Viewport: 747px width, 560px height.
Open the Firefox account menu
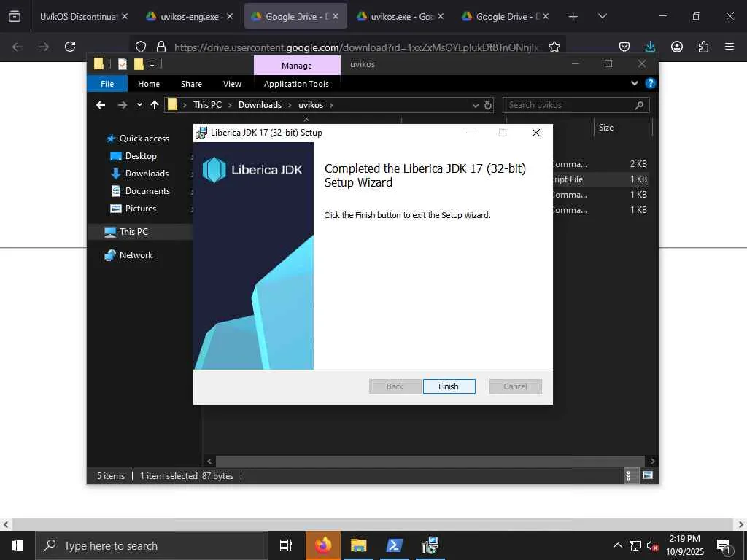click(x=676, y=47)
